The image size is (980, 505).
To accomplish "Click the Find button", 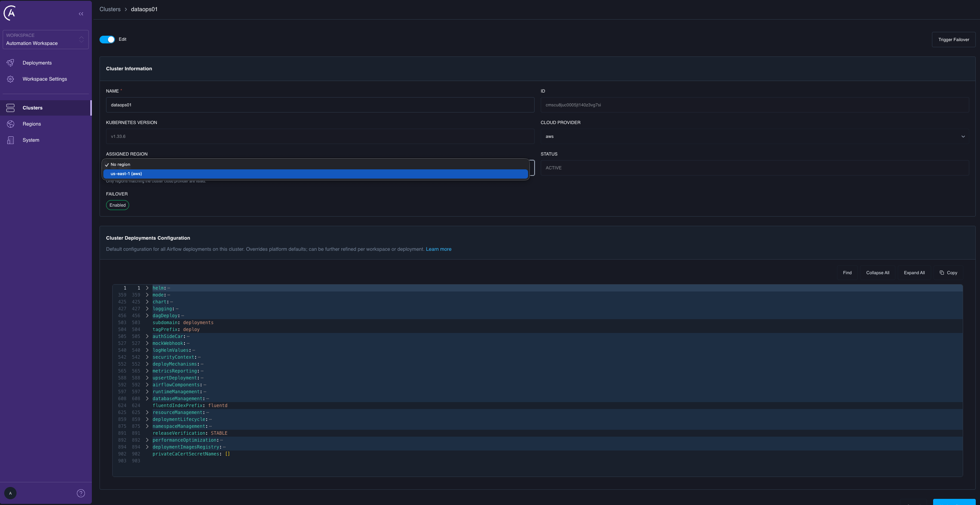I will pos(847,273).
